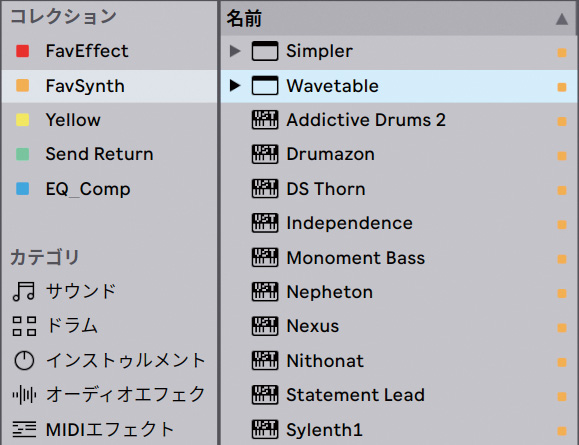This screenshot has height=445, width=579.
Task: Open the MIDIエフェクト category
Action: pos(109,429)
